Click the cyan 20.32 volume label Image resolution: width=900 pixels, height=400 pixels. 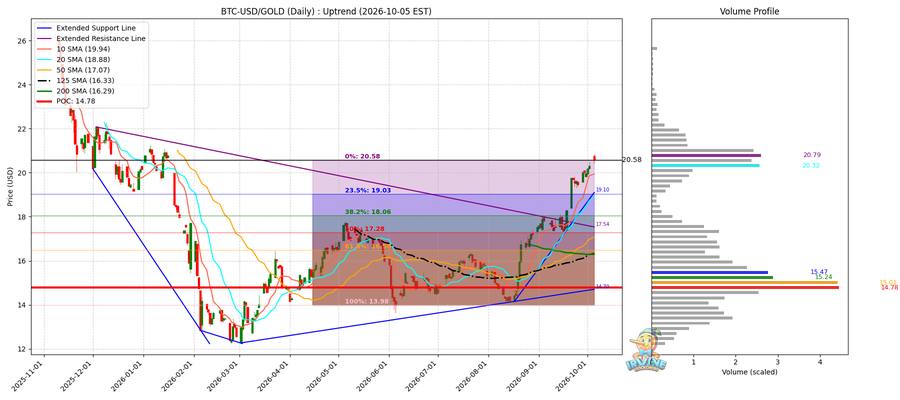[812, 166]
